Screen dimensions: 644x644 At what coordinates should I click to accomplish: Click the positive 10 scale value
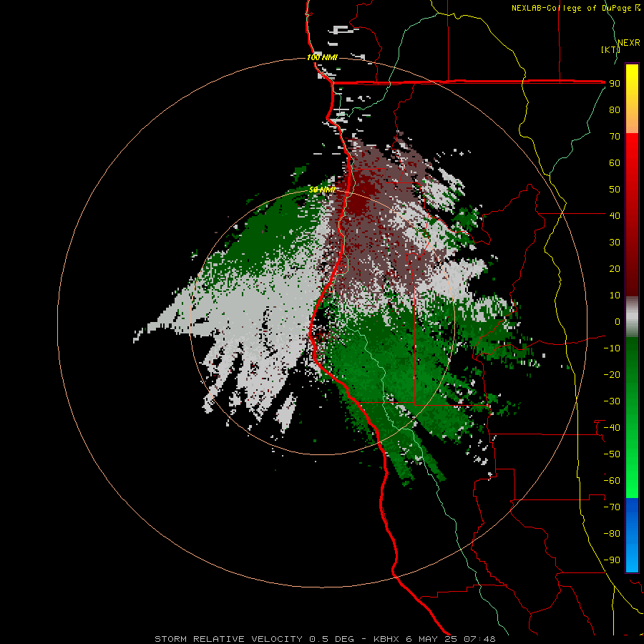[615, 296]
